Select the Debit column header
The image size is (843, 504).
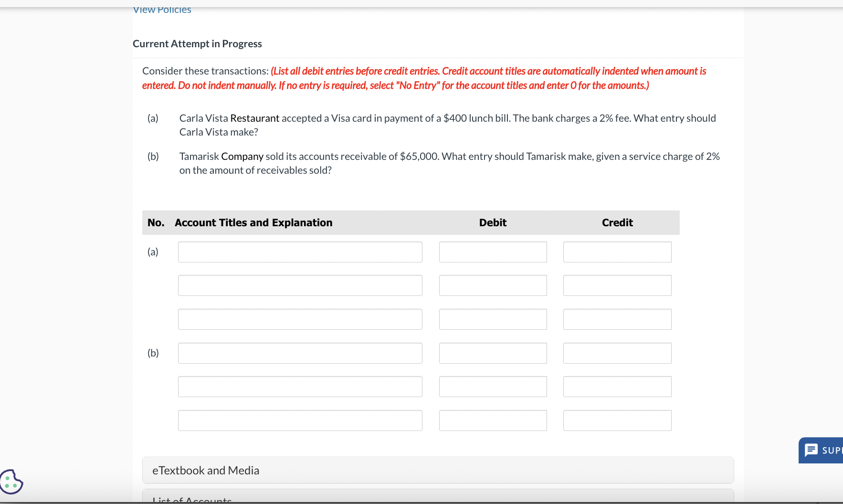[493, 222]
